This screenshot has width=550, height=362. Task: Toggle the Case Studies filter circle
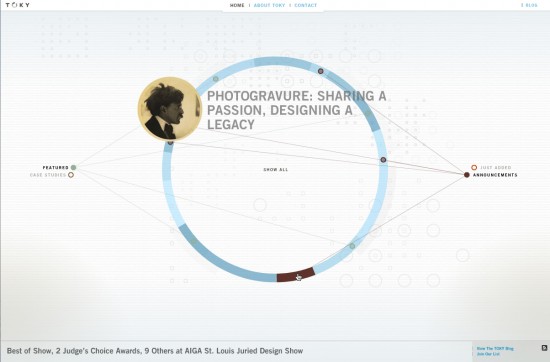71,175
